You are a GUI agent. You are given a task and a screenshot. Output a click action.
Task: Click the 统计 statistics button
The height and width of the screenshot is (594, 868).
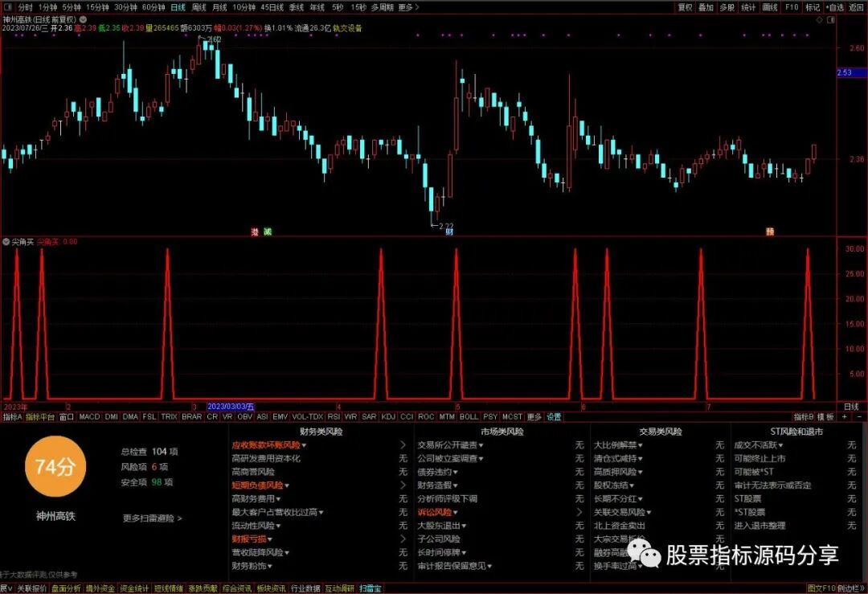748,7
